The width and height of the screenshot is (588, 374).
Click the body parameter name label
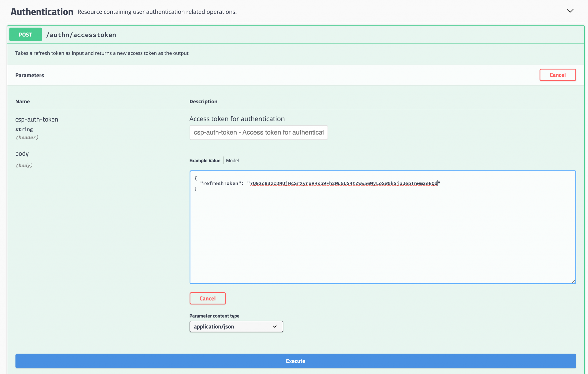click(22, 154)
